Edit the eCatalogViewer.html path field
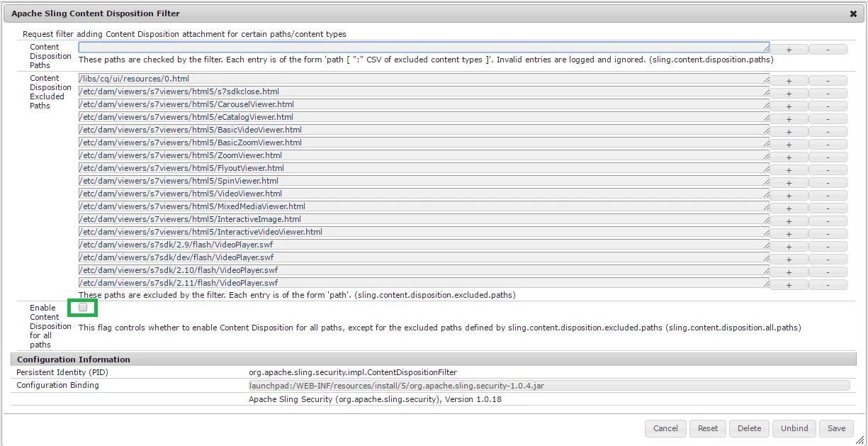This screenshot has height=446, width=868. (x=424, y=117)
